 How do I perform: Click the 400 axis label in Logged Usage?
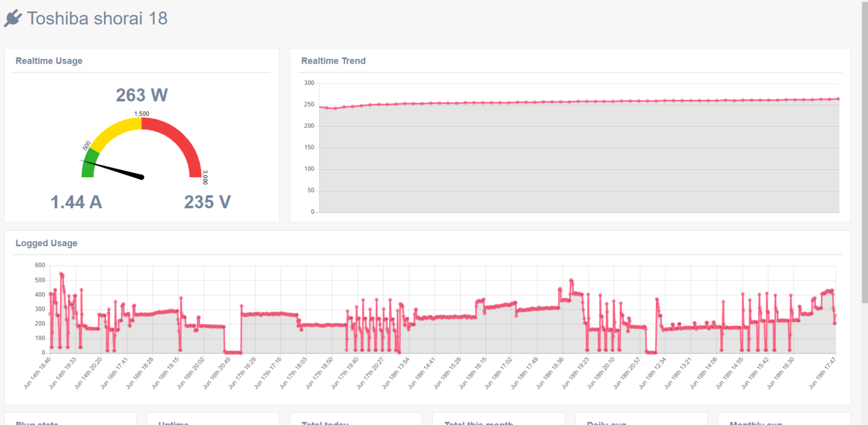point(40,294)
